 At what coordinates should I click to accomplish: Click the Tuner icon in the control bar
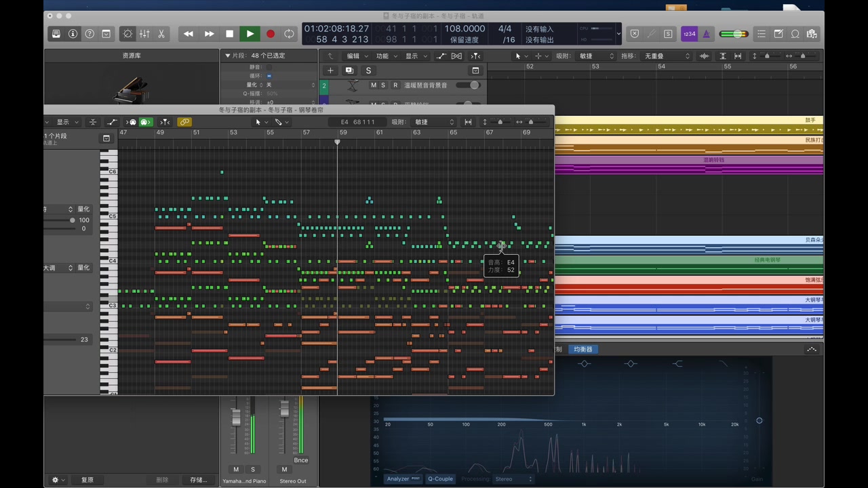(652, 34)
